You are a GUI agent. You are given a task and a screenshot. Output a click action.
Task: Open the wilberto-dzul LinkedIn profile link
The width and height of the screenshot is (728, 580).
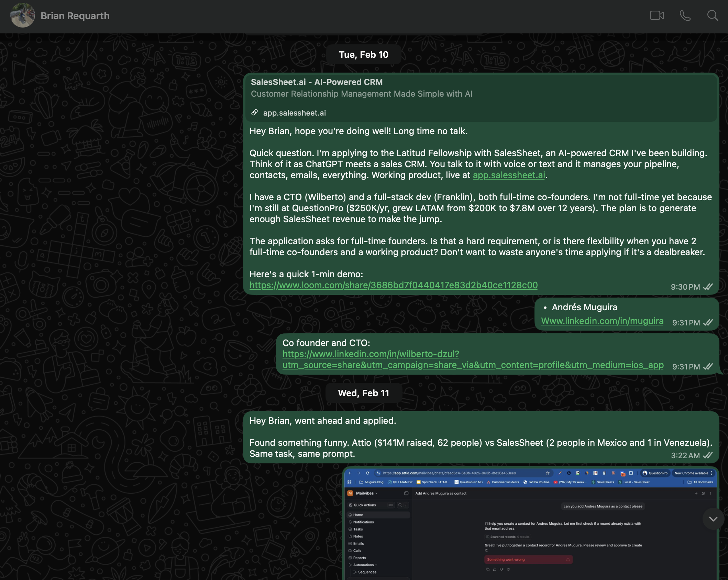tap(473, 359)
